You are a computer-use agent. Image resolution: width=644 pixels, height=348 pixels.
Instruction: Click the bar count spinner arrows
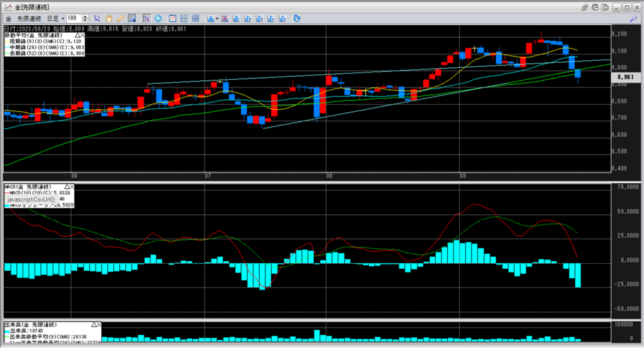[x=85, y=18]
